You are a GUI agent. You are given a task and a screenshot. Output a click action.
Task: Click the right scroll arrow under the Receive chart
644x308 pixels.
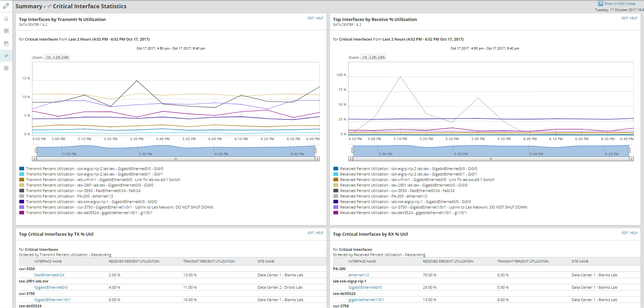pyautogui.click(x=632, y=159)
